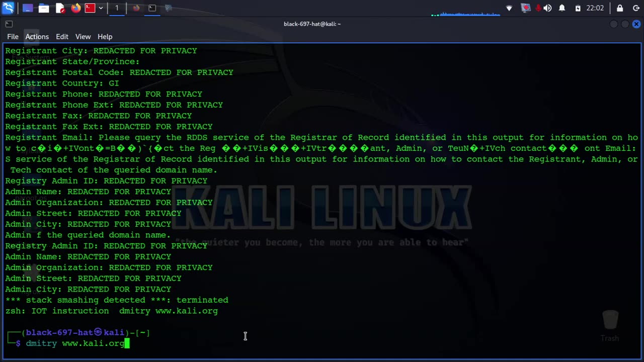Open the Actions menu

[x=37, y=37]
